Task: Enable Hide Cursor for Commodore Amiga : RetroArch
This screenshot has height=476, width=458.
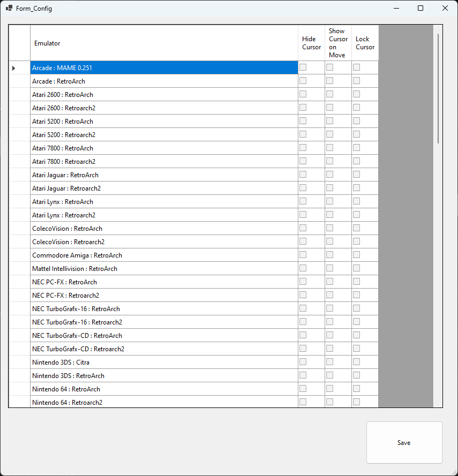Action: pyautogui.click(x=303, y=255)
